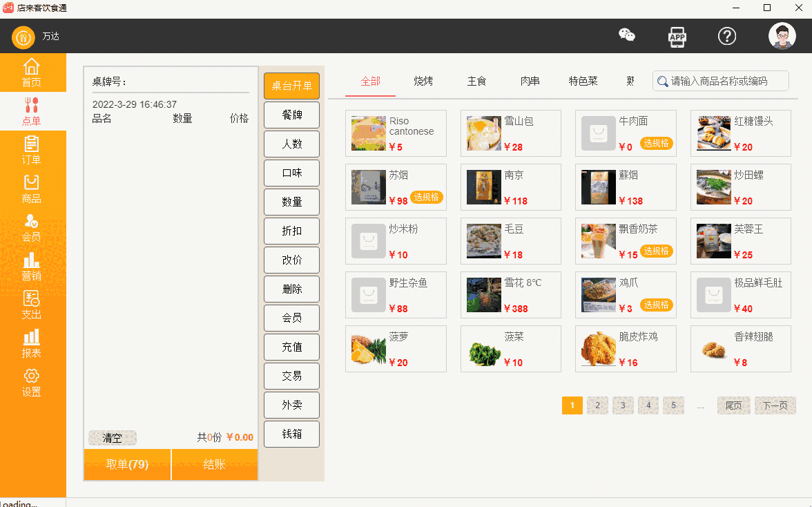The height and width of the screenshot is (507, 812).
Task: Select the 营销 marketing sidebar icon
Action: (32, 267)
